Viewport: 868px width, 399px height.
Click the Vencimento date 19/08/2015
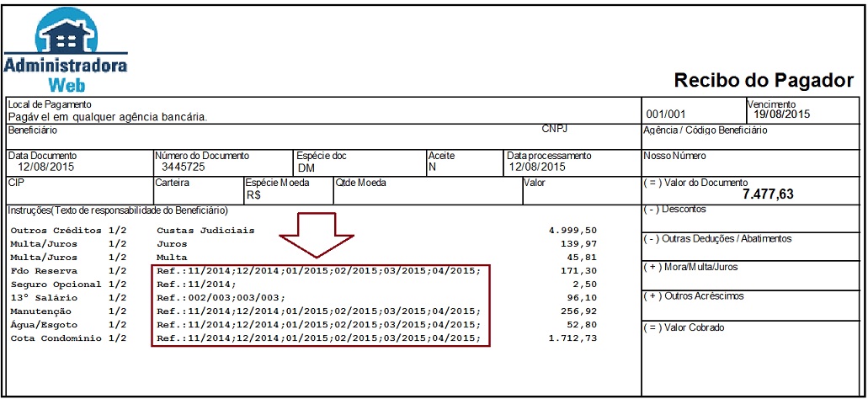(x=781, y=114)
